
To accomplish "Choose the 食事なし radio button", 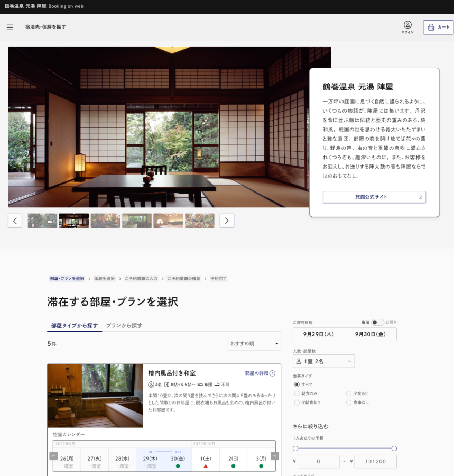I will tap(349, 402).
